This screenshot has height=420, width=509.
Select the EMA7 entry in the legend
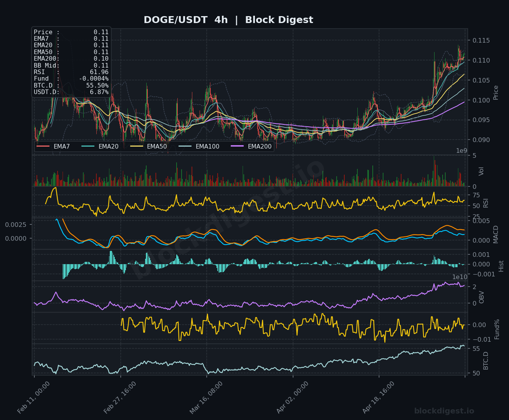pyautogui.click(x=53, y=146)
